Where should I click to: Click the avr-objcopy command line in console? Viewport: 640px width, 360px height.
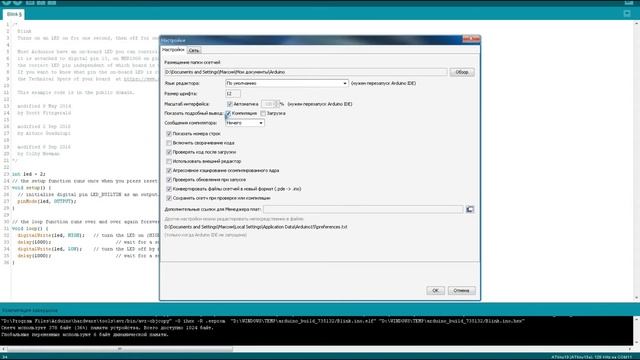point(263,321)
